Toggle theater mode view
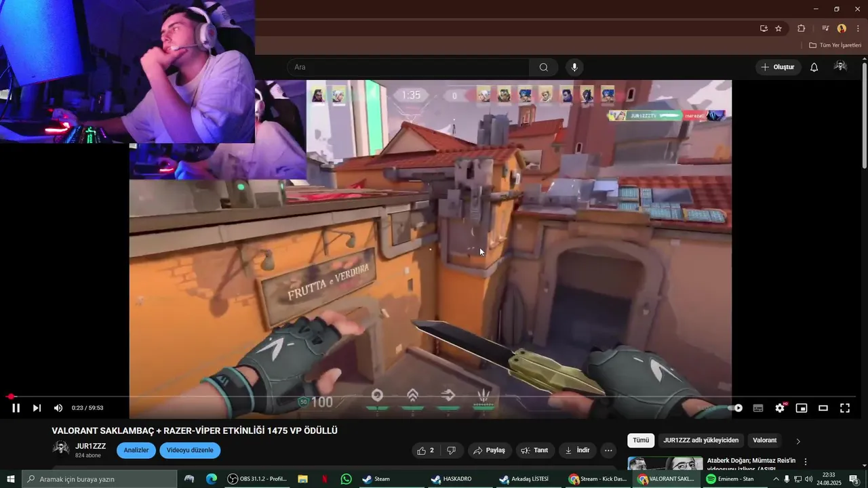 point(823,408)
